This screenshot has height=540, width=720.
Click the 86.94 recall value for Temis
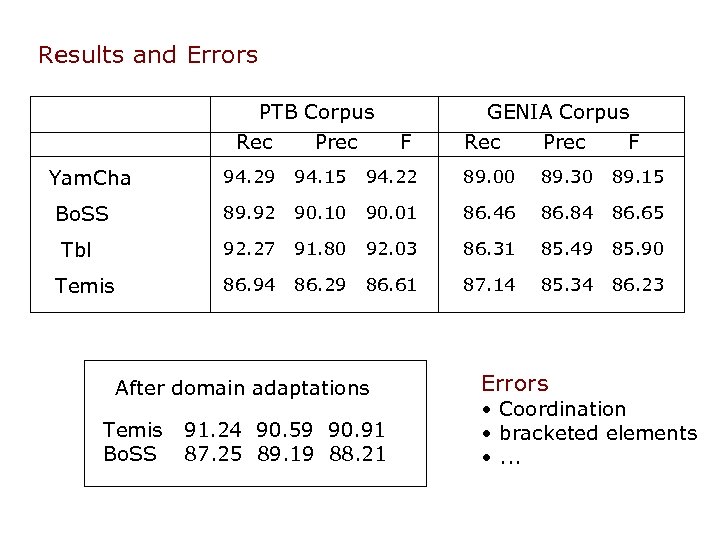tap(251, 284)
